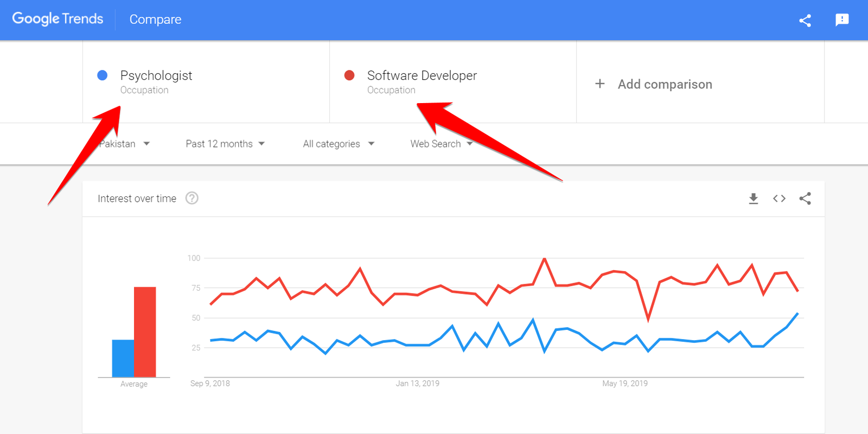The width and height of the screenshot is (868, 434).
Task: Select the Compare page title
Action: 155,20
